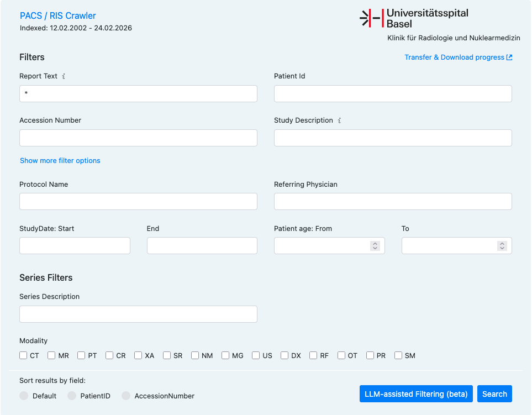
Task: Open the Report Text info tooltip icon
Action: click(x=62, y=76)
